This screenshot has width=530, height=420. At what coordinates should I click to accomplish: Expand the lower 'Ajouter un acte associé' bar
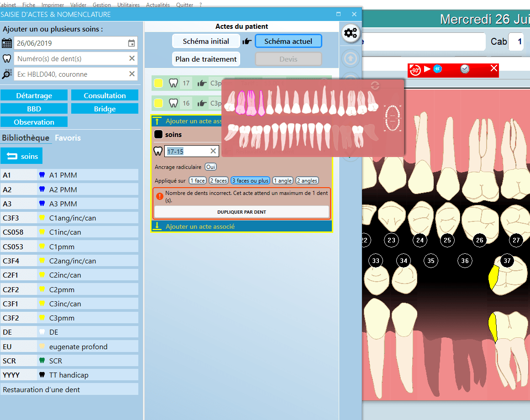coord(241,226)
